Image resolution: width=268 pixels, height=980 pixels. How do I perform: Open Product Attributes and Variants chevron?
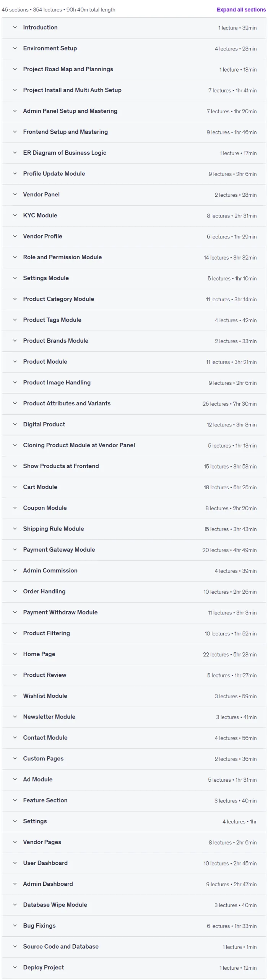pyautogui.click(x=15, y=403)
